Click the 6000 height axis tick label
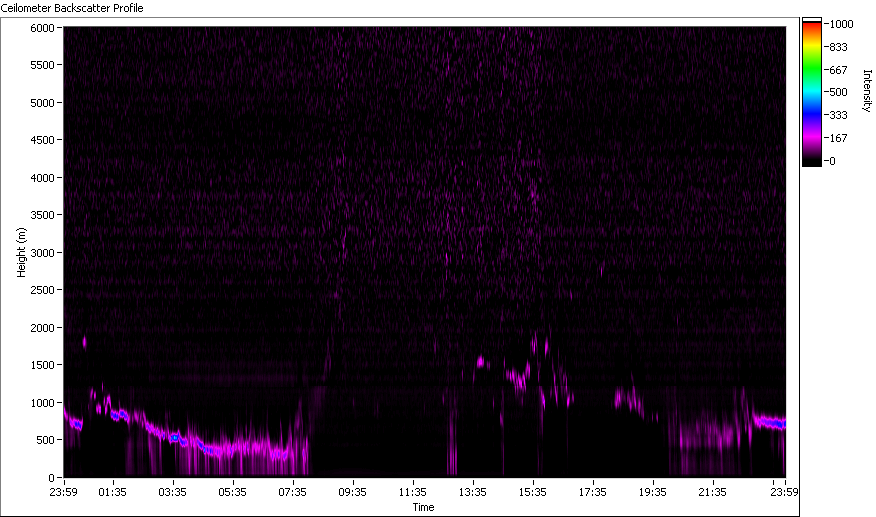Viewport: 876px width, 517px height. tap(42, 28)
